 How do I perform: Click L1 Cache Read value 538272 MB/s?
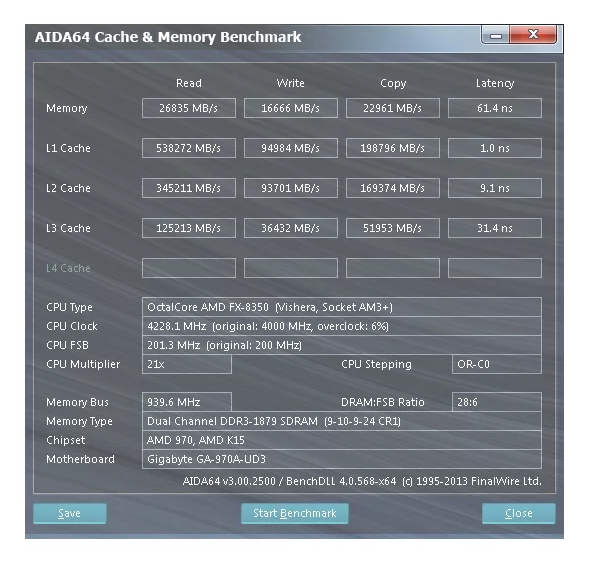189,148
